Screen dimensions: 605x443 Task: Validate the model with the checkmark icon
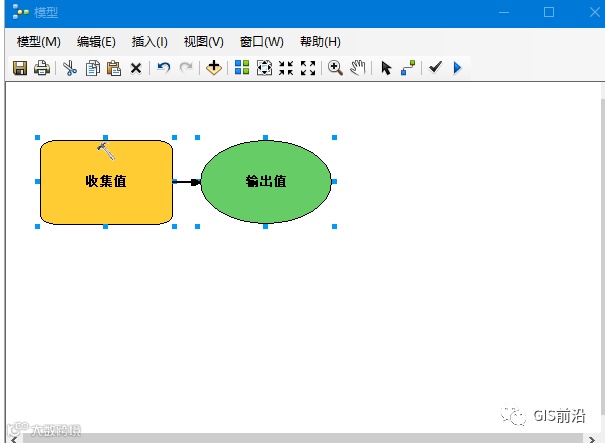tap(435, 68)
